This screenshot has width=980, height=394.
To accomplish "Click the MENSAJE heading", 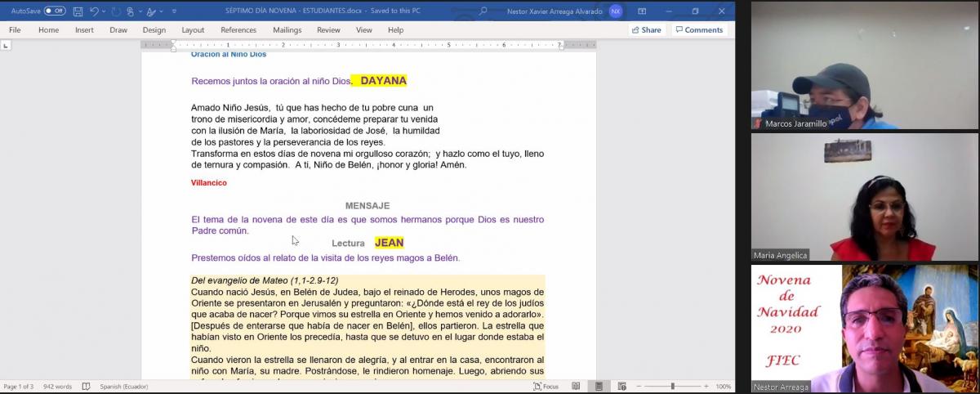I will point(367,206).
